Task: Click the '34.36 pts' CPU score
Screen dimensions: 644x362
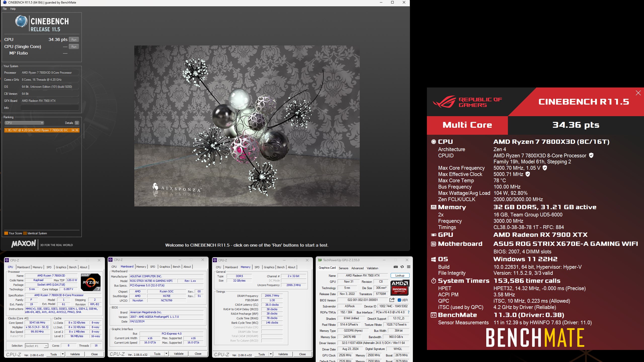Action: (x=58, y=40)
